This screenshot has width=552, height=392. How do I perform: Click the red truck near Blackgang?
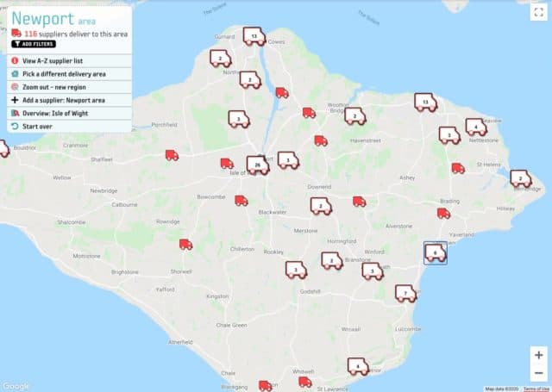click(265, 386)
